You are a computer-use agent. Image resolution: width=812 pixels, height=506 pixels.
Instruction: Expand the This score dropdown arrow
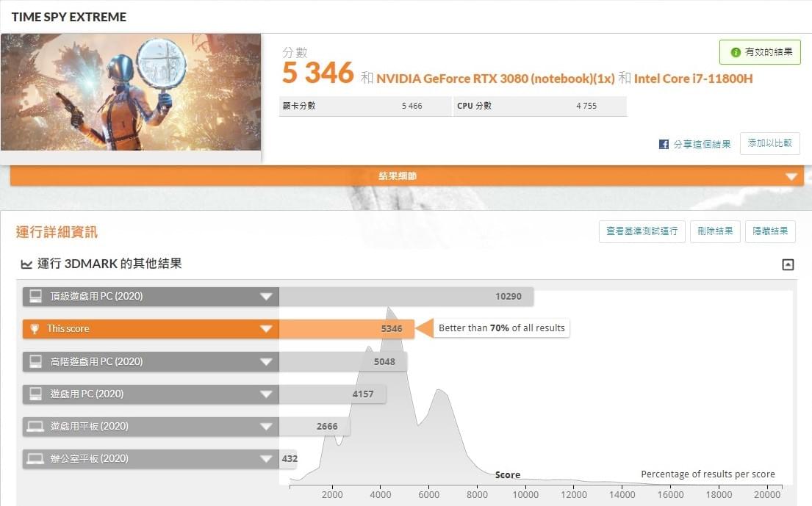tap(266, 329)
